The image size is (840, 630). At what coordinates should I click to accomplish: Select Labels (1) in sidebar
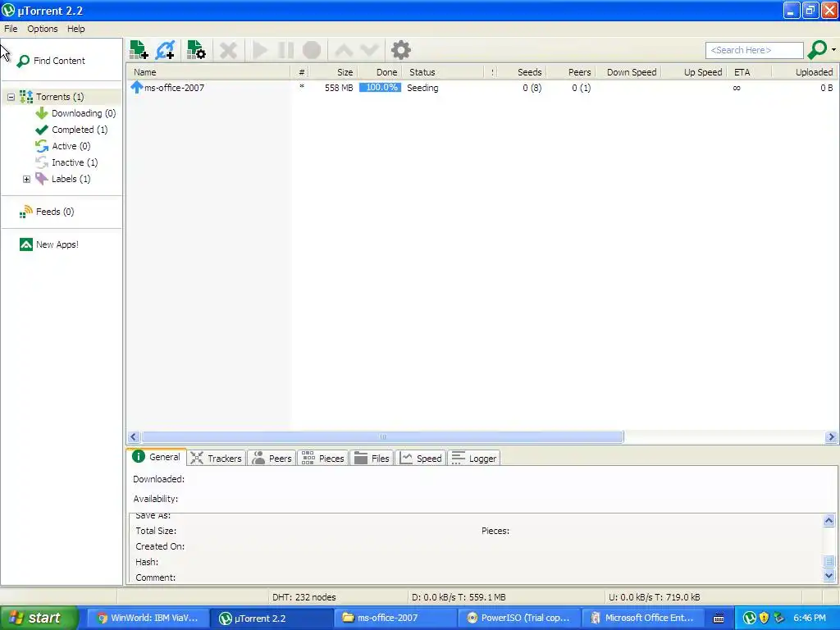63,179
